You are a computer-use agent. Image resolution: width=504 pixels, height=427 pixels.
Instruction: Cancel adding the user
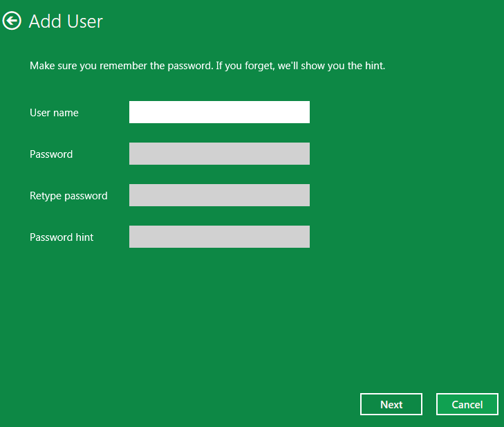pos(467,404)
